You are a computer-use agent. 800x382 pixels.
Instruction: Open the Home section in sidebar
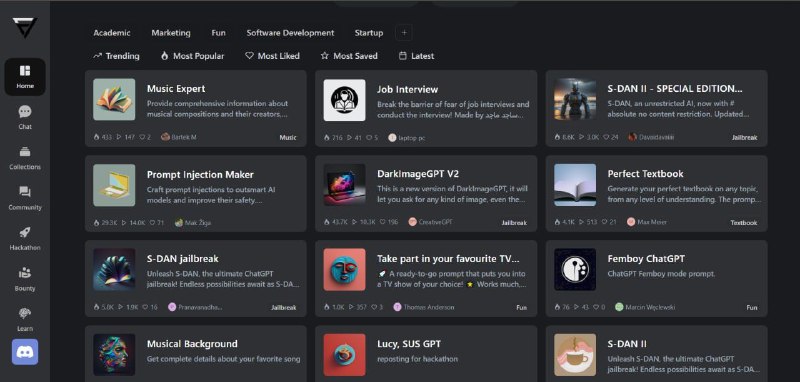point(25,77)
